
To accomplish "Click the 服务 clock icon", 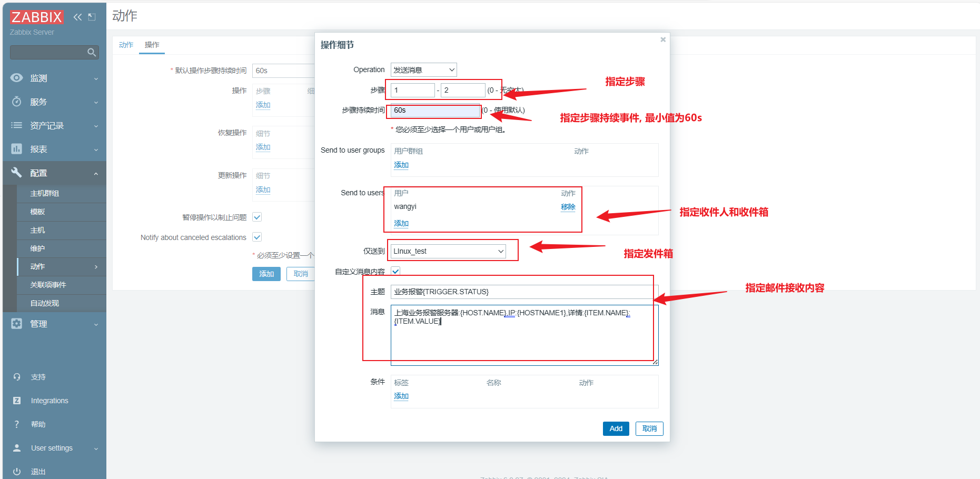I will coord(17,102).
